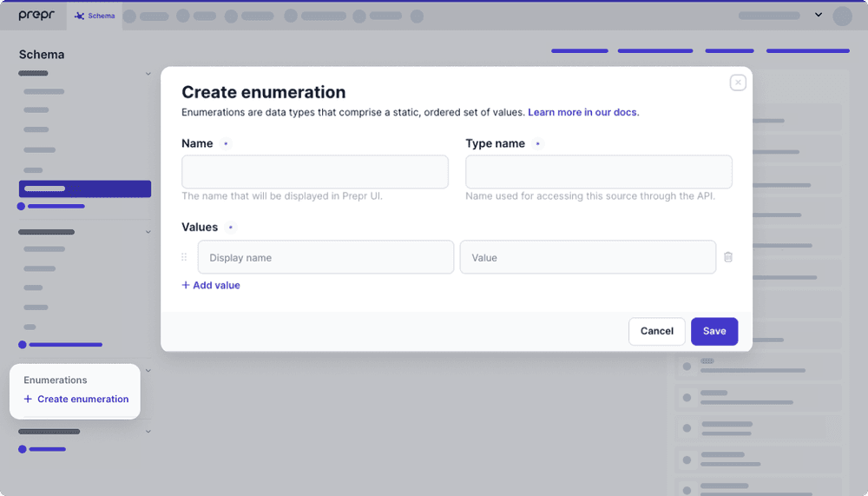868x496 pixels.
Task: Open Learn more in our docs link
Action: pyautogui.click(x=583, y=113)
